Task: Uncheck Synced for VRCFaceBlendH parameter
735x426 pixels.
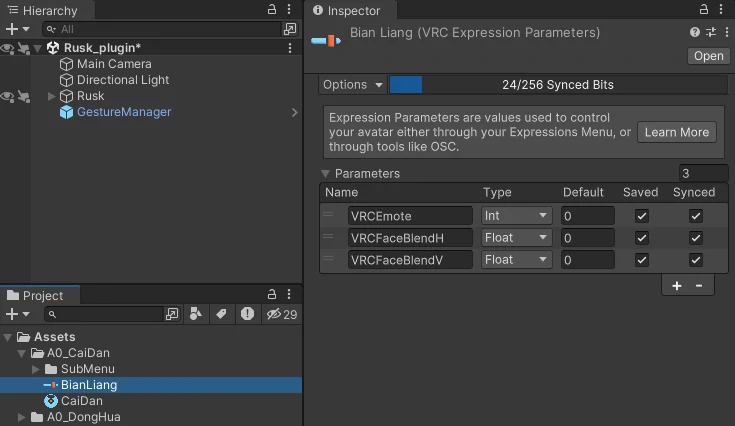Action: coord(696,238)
